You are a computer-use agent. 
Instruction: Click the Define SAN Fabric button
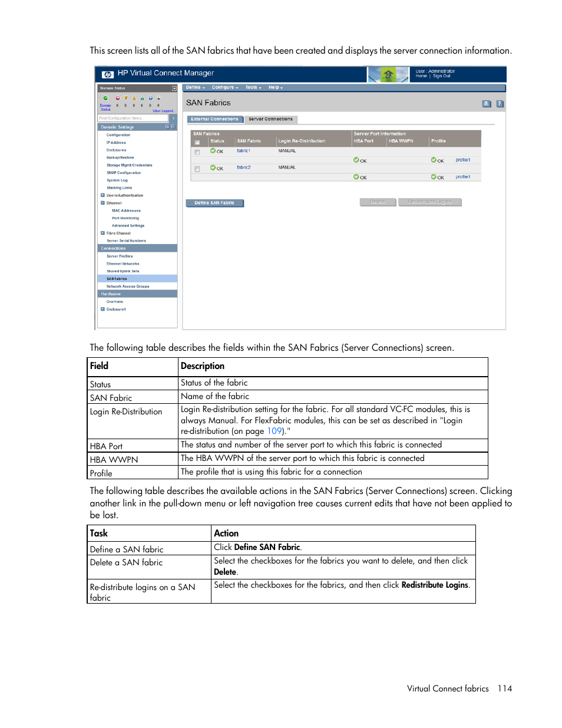click(214, 203)
